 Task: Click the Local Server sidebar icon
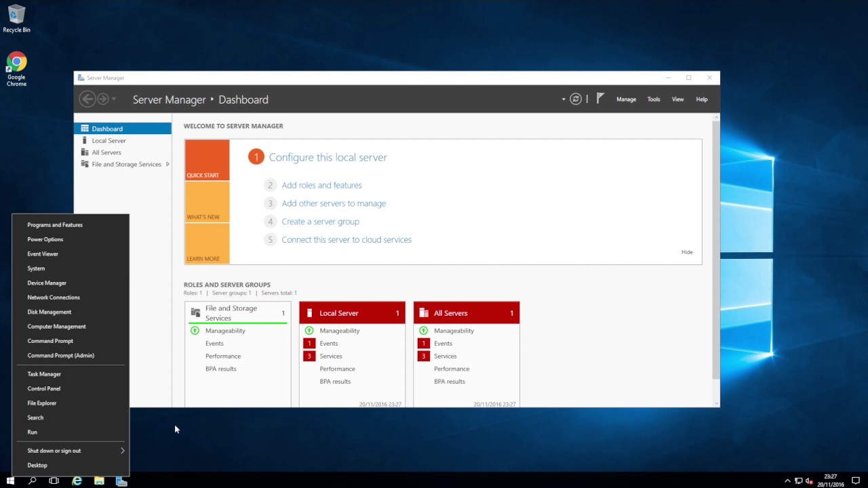pyautogui.click(x=85, y=140)
